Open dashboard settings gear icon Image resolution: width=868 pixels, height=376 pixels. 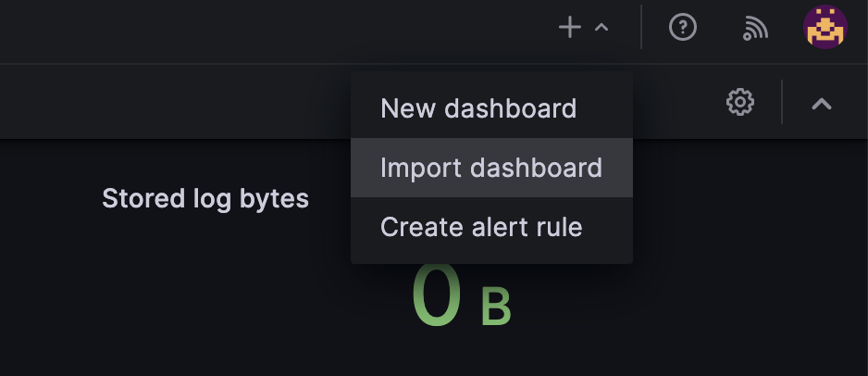point(739,102)
